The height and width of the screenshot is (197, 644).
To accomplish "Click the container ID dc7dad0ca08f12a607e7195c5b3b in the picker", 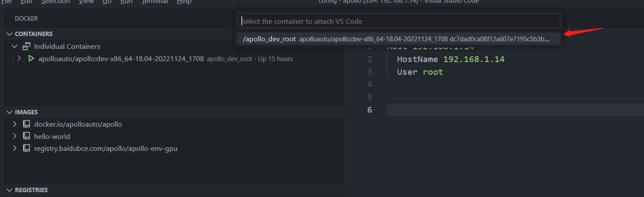I will coord(500,39).
